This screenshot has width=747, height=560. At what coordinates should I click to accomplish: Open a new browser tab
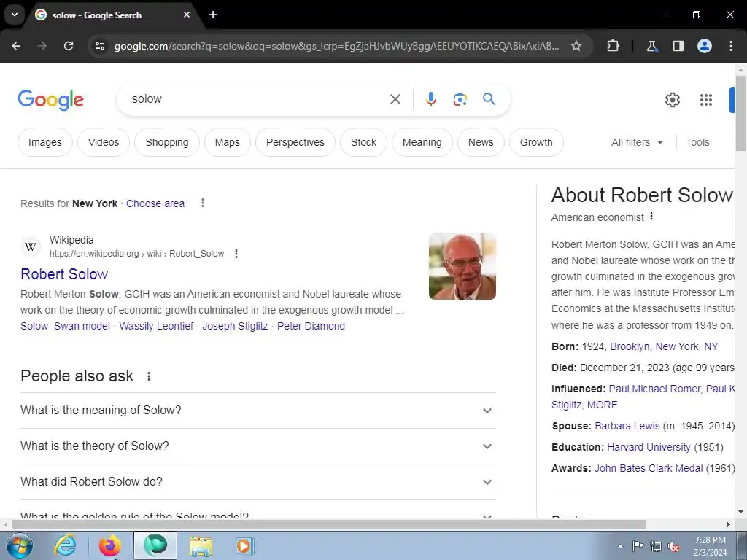point(213,15)
